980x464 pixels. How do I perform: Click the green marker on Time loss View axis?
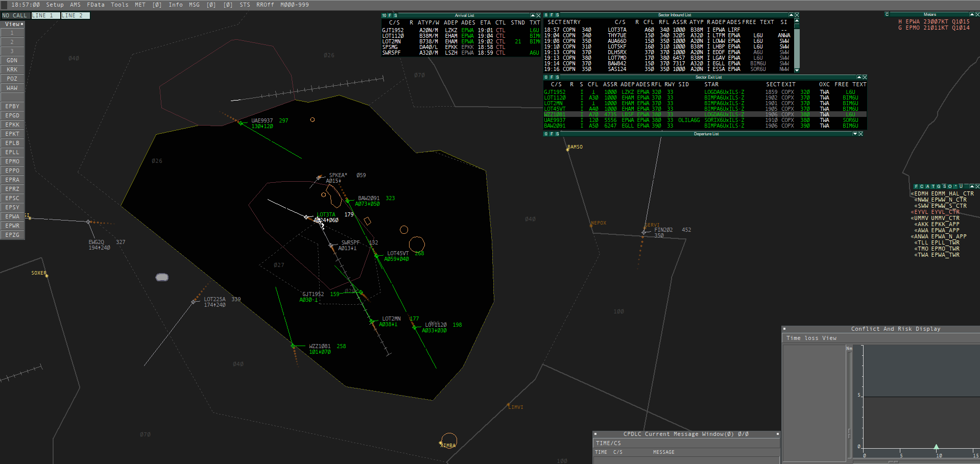[936, 447]
